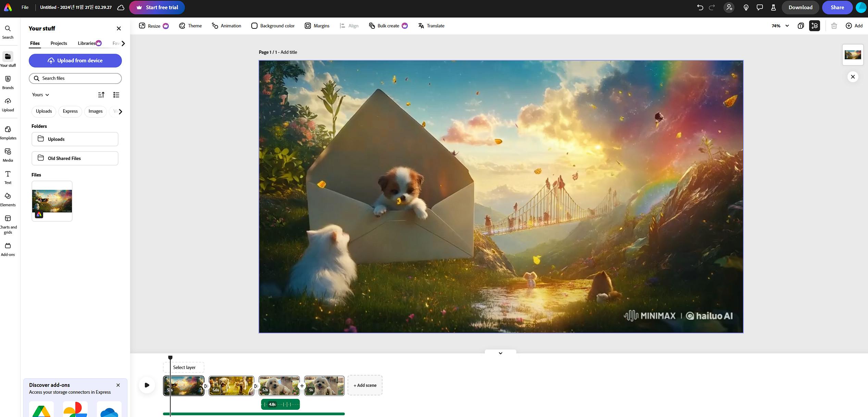Switch to the Projects tab
868x417 pixels.
click(59, 43)
